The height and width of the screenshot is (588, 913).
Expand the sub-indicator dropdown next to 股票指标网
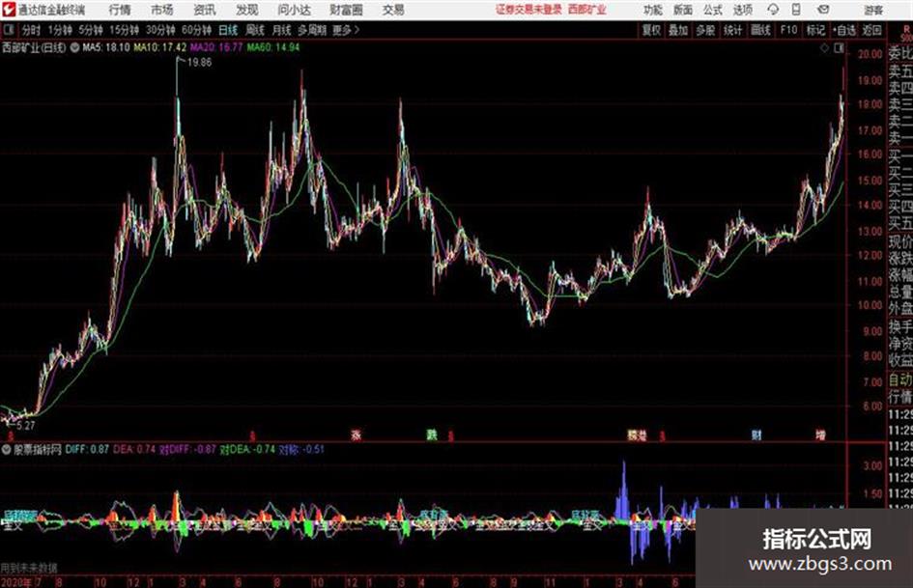(7, 449)
